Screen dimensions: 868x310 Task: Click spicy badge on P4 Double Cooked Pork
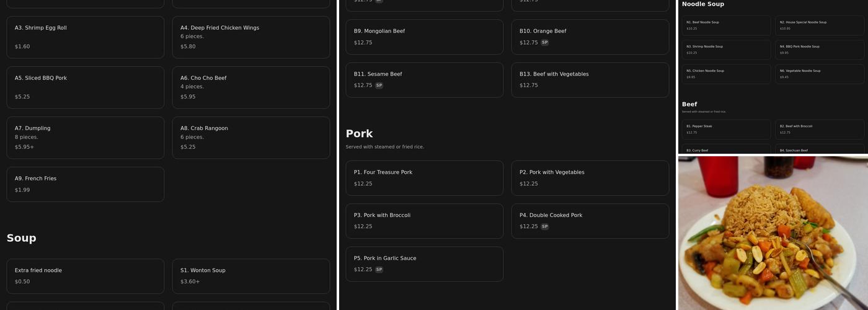click(x=545, y=227)
